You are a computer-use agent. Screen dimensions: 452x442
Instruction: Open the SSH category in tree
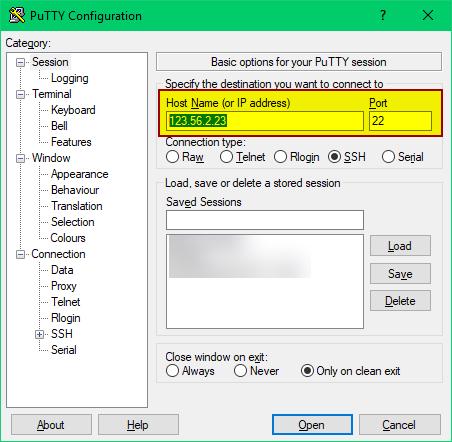(x=62, y=334)
